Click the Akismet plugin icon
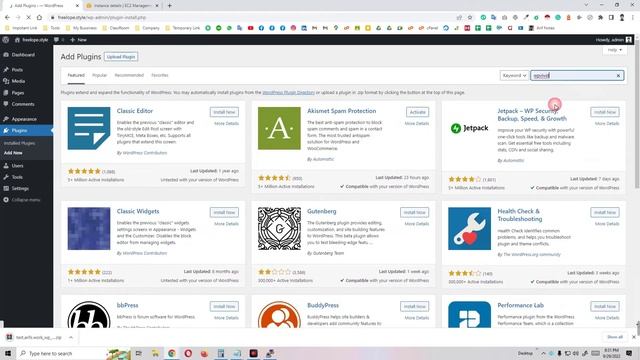The height and width of the screenshot is (360, 640). point(279,128)
